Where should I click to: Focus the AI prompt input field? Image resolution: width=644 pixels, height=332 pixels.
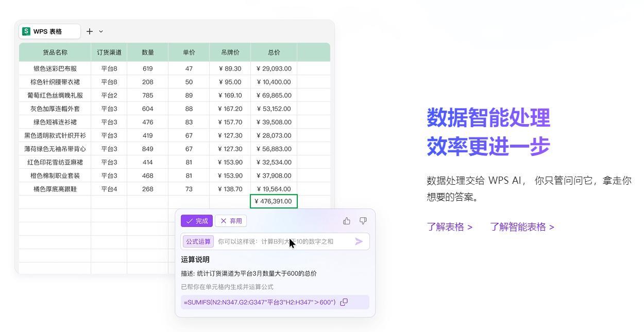point(275,241)
